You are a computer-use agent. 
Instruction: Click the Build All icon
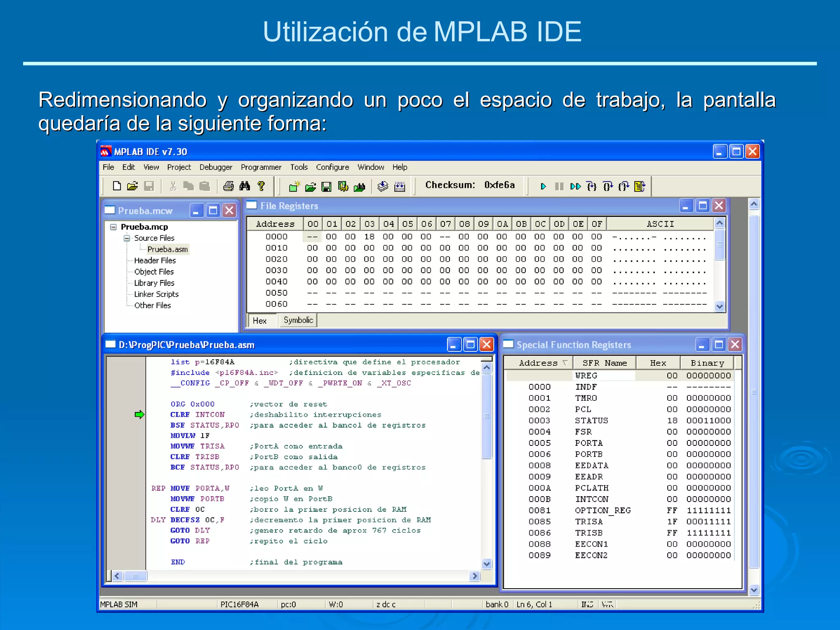click(399, 187)
